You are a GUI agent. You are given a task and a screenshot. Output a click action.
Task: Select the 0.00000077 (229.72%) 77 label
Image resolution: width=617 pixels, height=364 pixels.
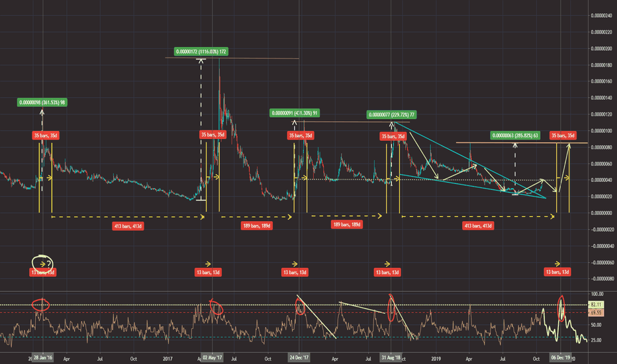pyautogui.click(x=391, y=115)
